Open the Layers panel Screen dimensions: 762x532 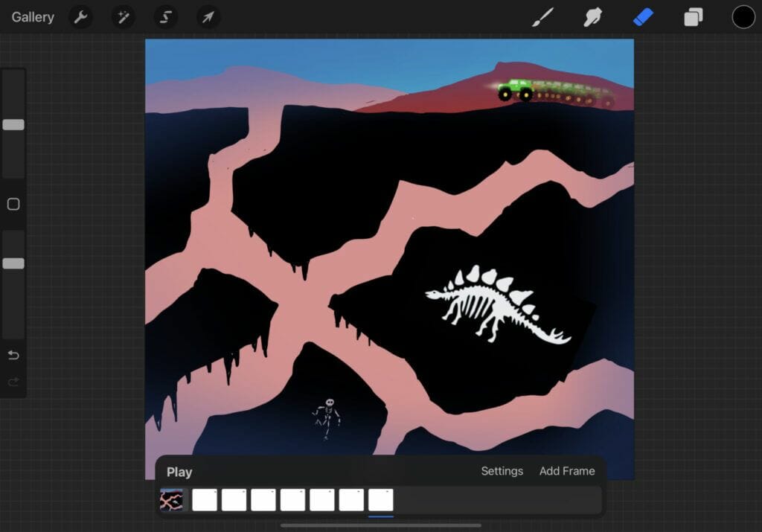click(x=693, y=18)
